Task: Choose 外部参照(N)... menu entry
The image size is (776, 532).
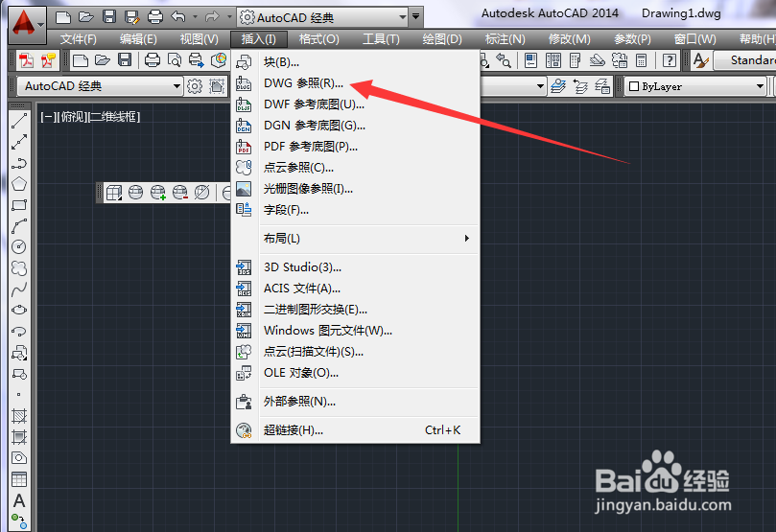Action: (x=355, y=402)
